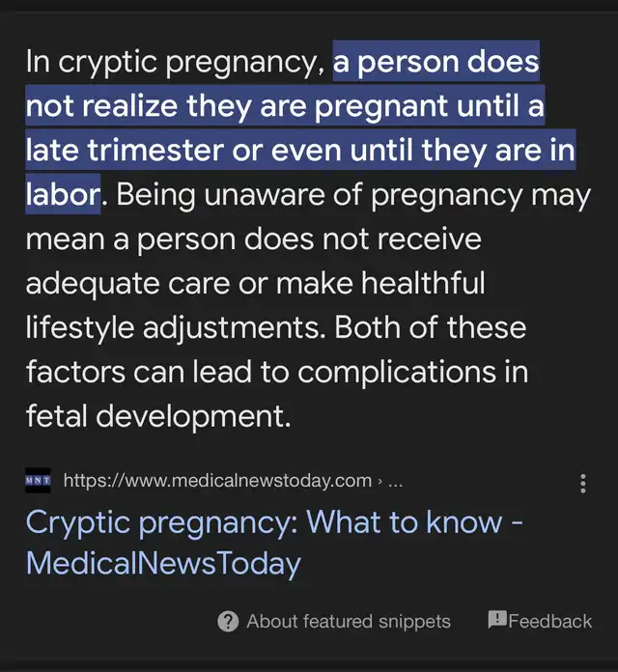Expand the breadcrumb ellipsis after medicalnewstoday.com
618x672 pixels.
click(395, 481)
